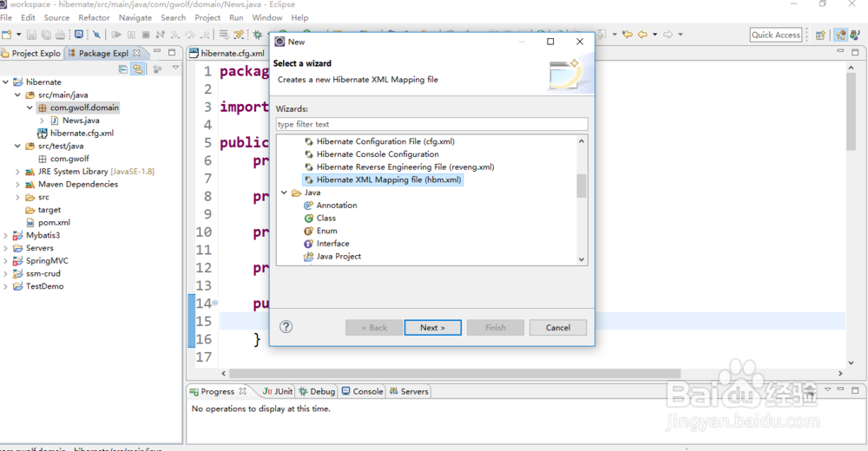Click the New wizard toolbar icon

pyautogui.click(x=7, y=35)
